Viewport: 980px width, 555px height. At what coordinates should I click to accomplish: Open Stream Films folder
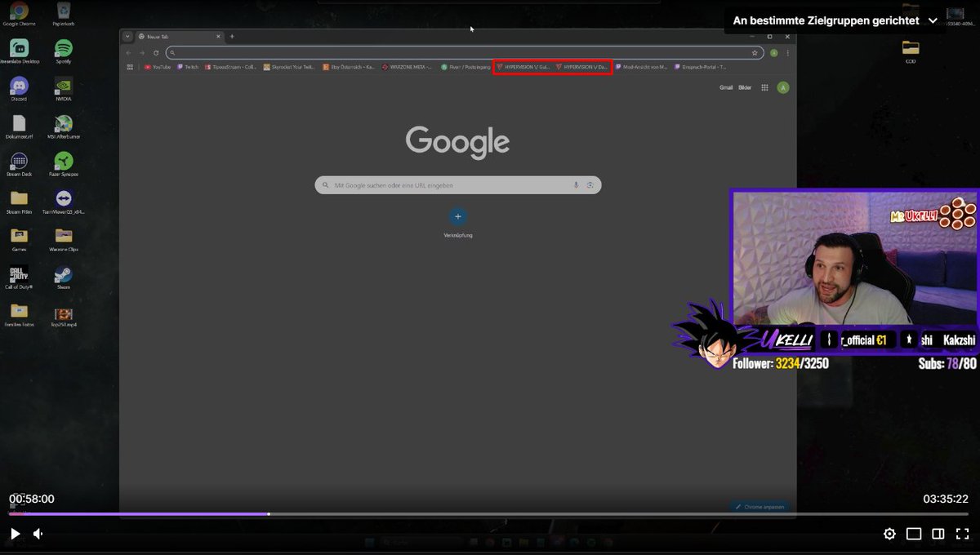pyautogui.click(x=19, y=202)
